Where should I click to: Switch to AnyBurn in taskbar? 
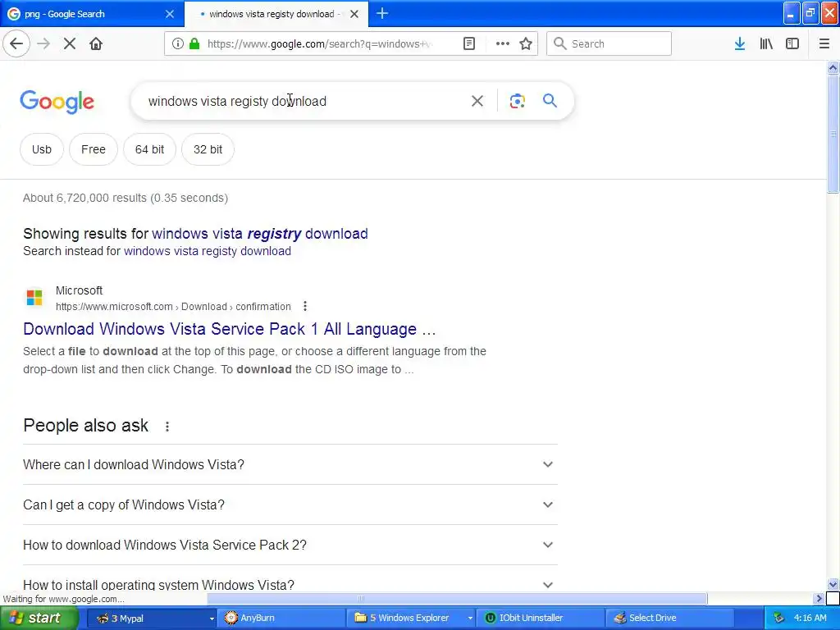point(281,618)
